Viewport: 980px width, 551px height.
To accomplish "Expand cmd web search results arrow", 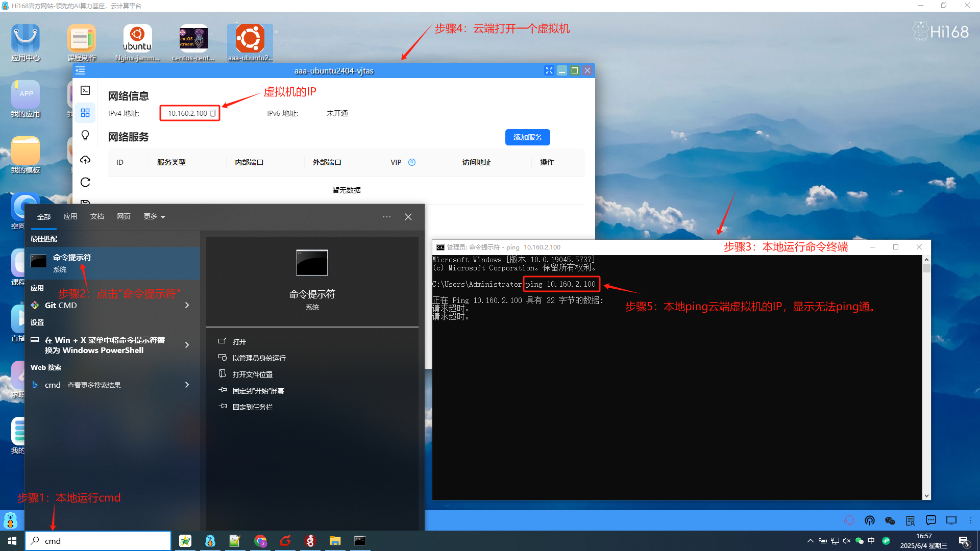I will tap(187, 385).
